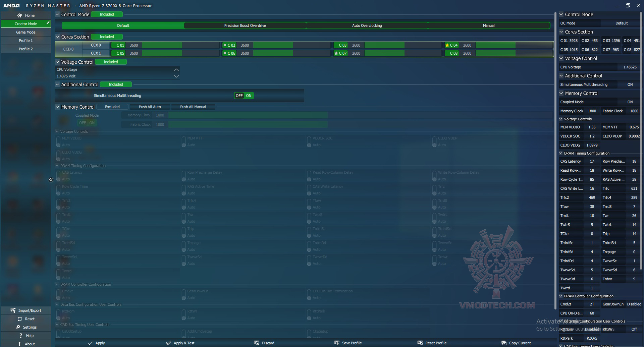Click the Help question mark icon
This screenshot has height=347, width=644.
[21, 336]
